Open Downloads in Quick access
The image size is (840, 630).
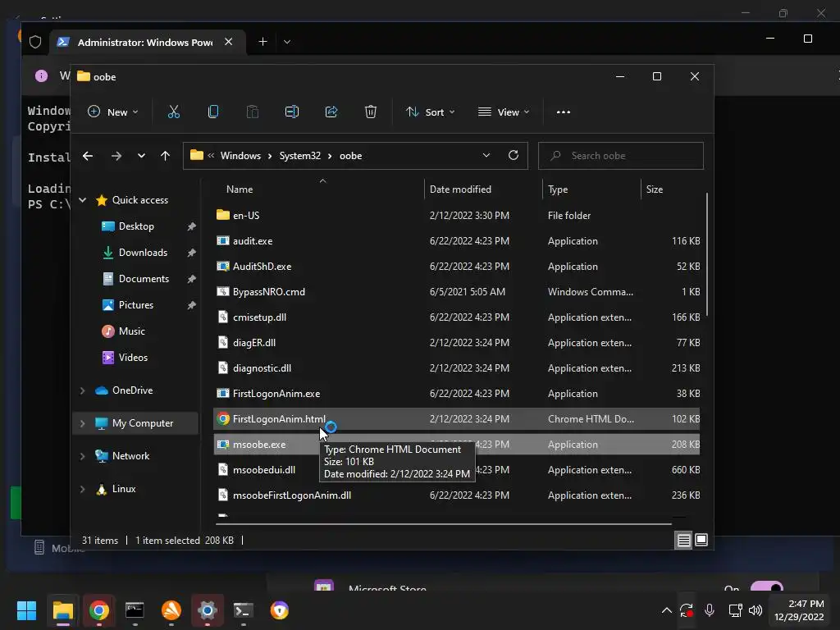click(143, 253)
